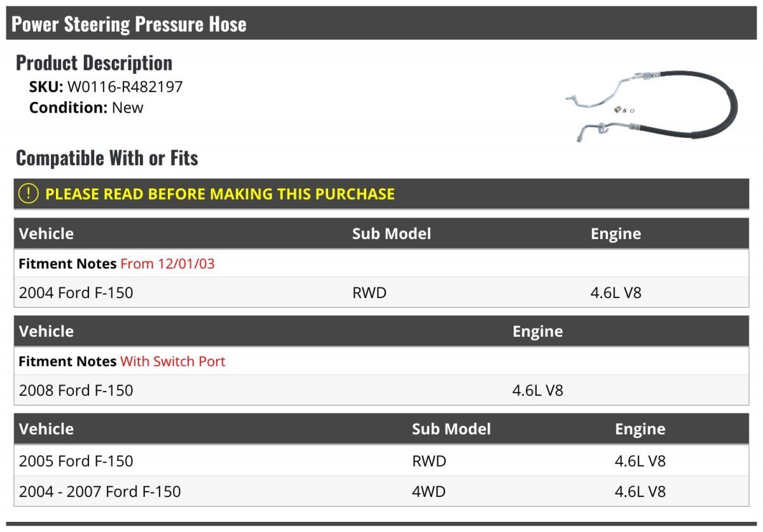The height and width of the screenshot is (532, 763).
Task: Click the Compatible With or Fits heading
Action: pyautogui.click(x=107, y=158)
